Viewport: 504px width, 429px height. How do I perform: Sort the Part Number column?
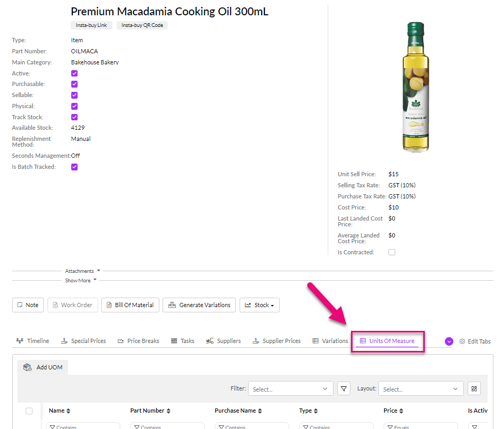pyautogui.click(x=168, y=411)
